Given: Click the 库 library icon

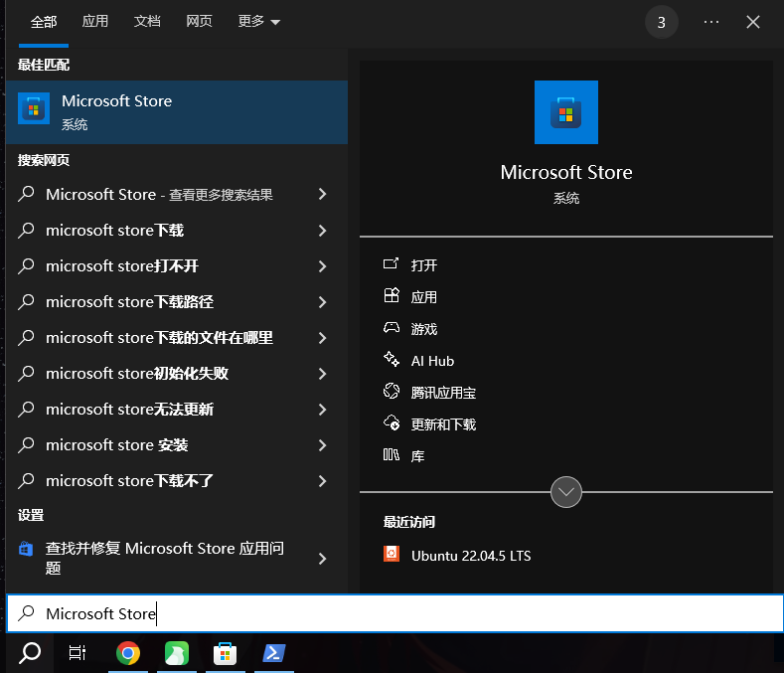Looking at the screenshot, I should (391, 455).
